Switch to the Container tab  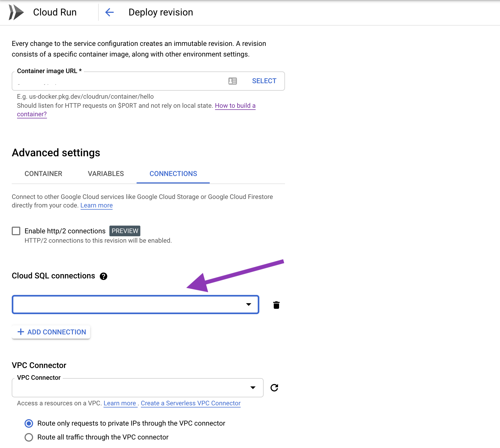[43, 174]
